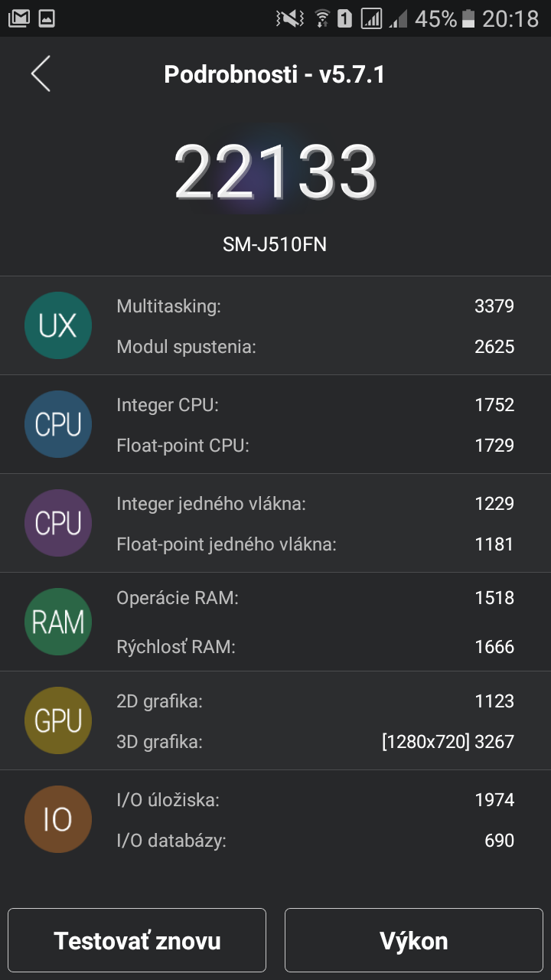Click the Výkon button
The width and height of the screenshot is (551, 980).
(414, 940)
